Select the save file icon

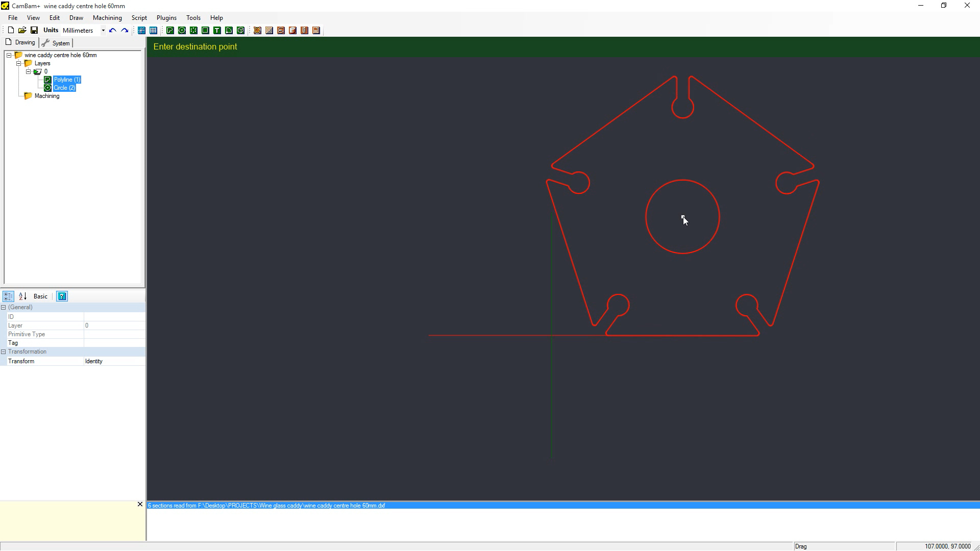(34, 30)
